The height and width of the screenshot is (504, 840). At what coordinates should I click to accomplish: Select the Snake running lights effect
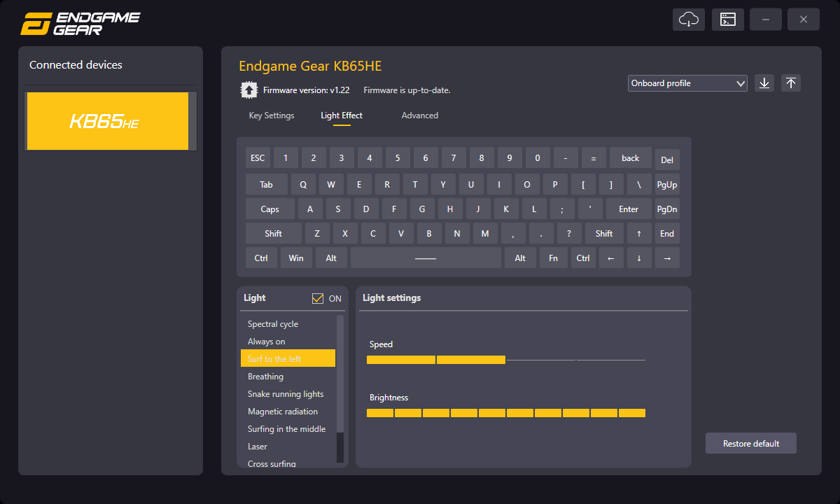(x=288, y=394)
